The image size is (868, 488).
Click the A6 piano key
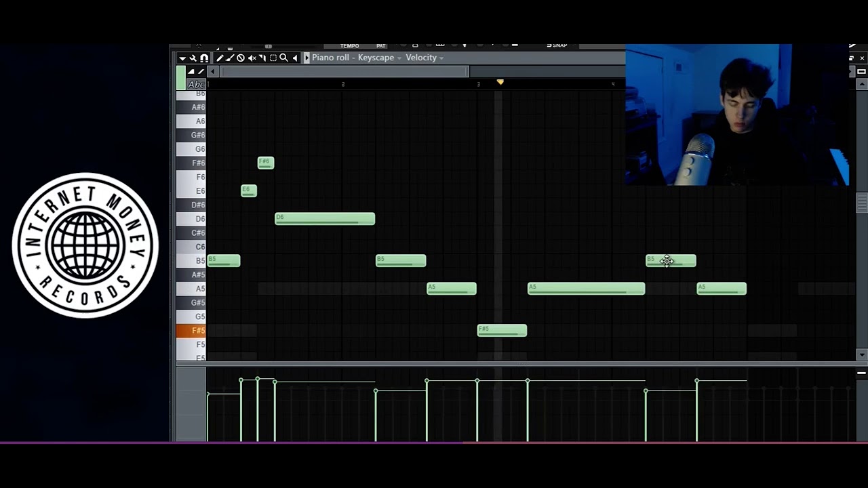[x=191, y=121]
